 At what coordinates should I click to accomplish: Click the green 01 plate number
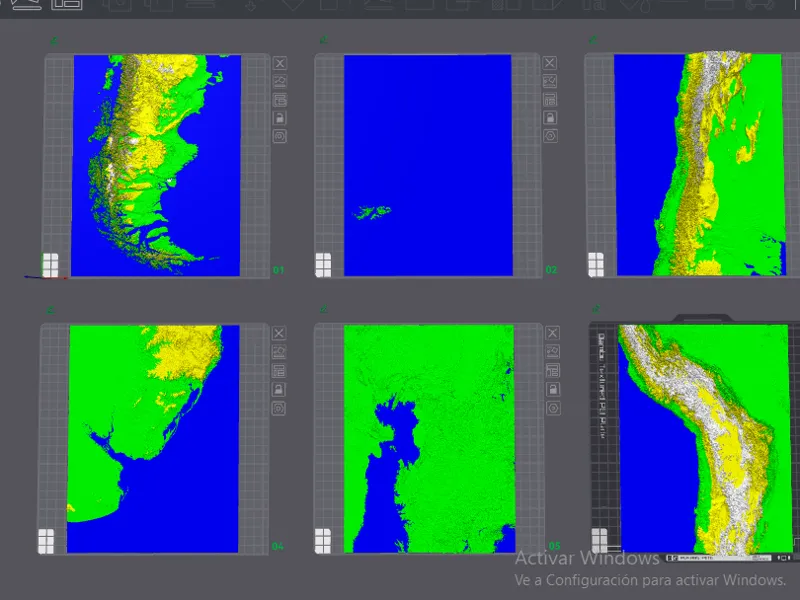[x=278, y=270]
